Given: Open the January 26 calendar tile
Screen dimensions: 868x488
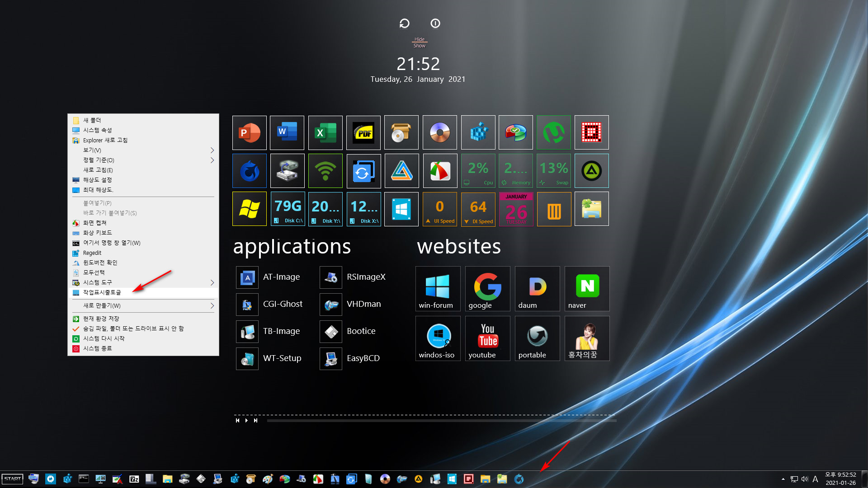Looking at the screenshot, I should [x=516, y=209].
